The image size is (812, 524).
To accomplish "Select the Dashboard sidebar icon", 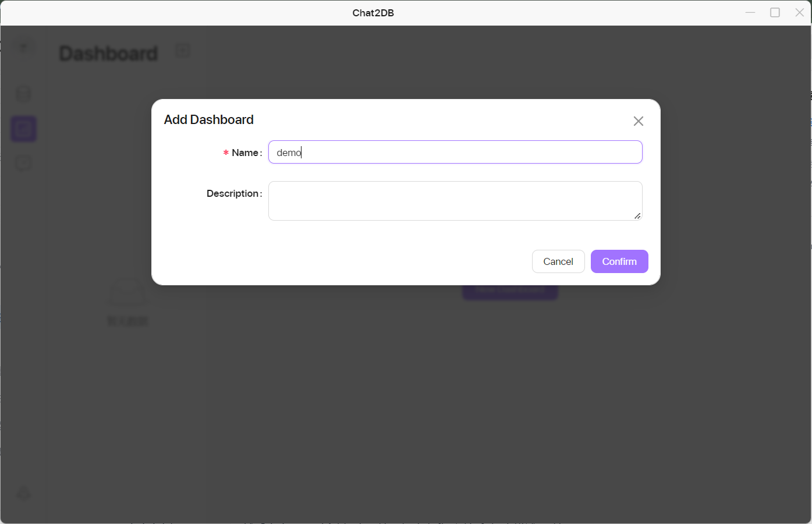I will (x=23, y=129).
